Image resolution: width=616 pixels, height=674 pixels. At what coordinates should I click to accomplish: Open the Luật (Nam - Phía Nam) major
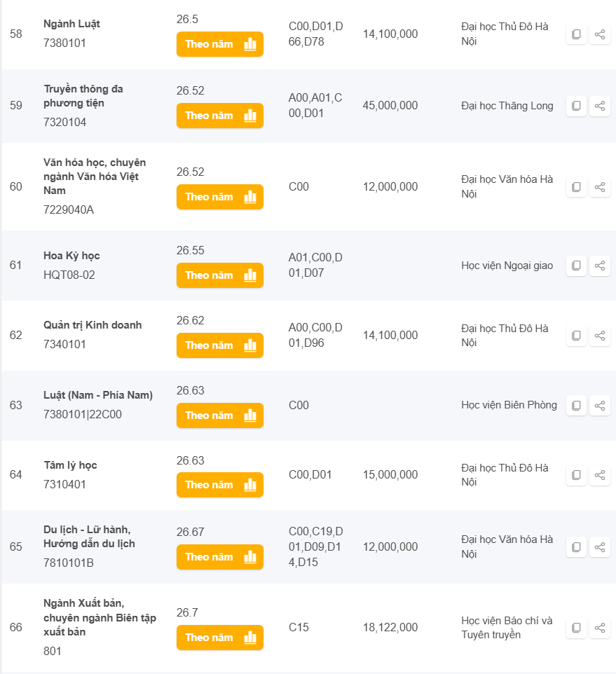click(97, 395)
